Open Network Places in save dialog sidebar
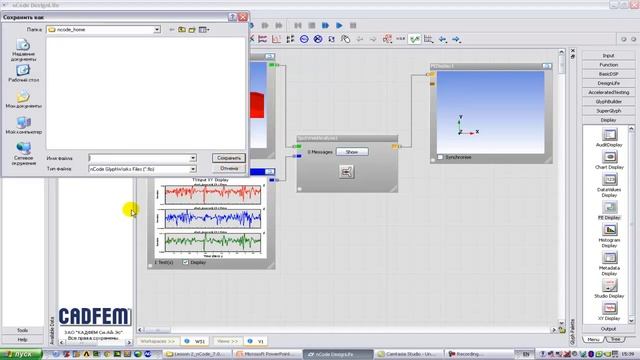 (x=23, y=154)
